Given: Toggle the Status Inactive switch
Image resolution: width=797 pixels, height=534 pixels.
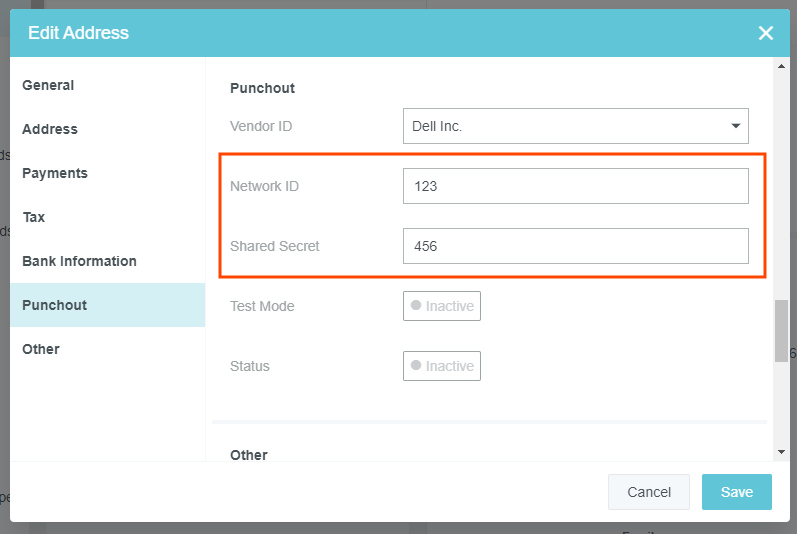Looking at the screenshot, I should point(442,366).
